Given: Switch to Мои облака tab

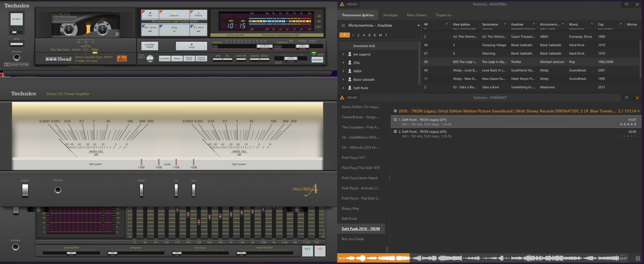Looking at the screenshot, I should [x=417, y=15].
